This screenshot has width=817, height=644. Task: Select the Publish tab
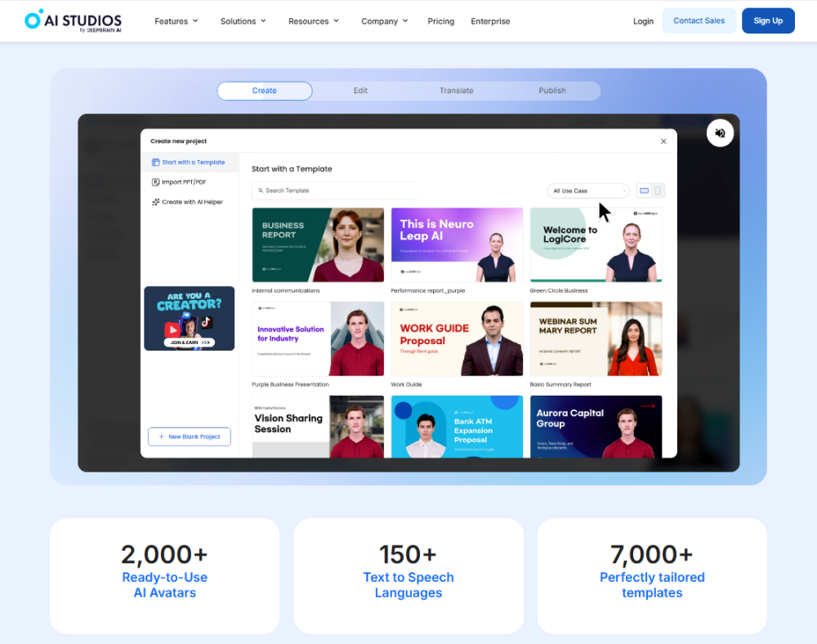(552, 91)
